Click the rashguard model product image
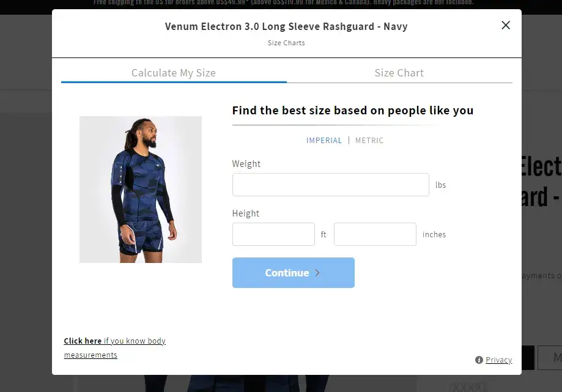The width and height of the screenshot is (562, 392). pyautogui.click(x=141, y=189)
